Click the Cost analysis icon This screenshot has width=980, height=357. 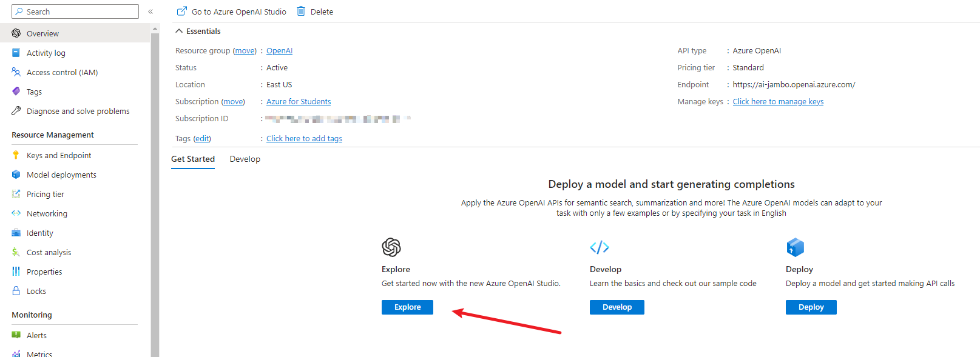(x=16, y=252)
